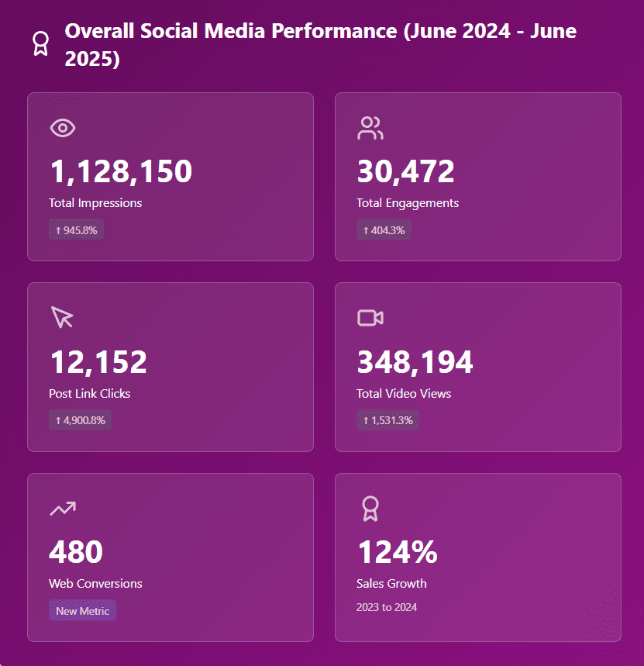The image size is (644, 666).
Task: Select the 348,194 video views value
Action: coord(415,362)
